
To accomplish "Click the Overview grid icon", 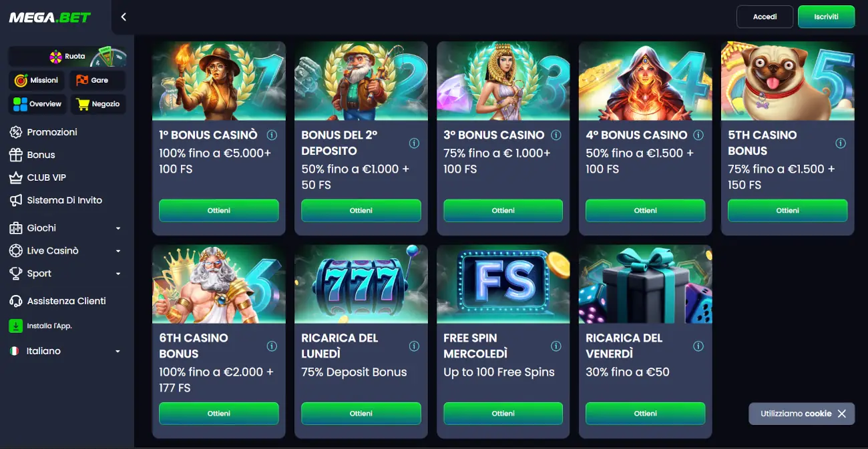I will coord(21,104).
